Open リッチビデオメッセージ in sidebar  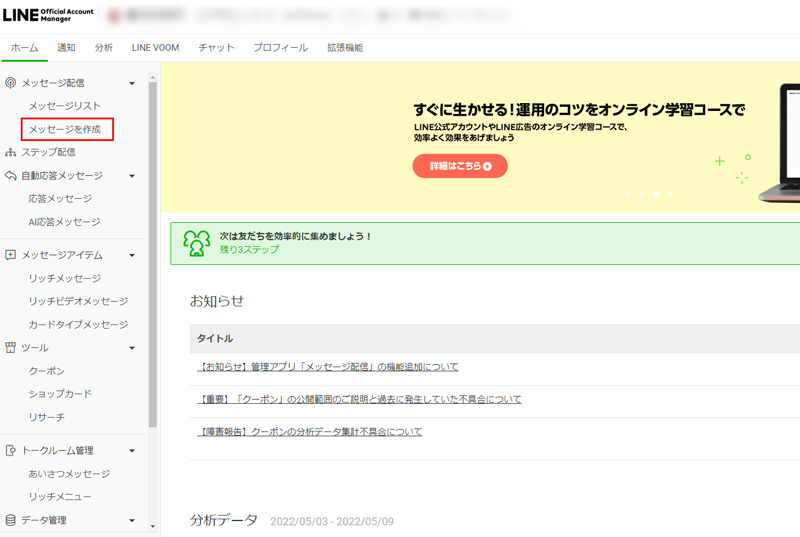pos(78,301)
